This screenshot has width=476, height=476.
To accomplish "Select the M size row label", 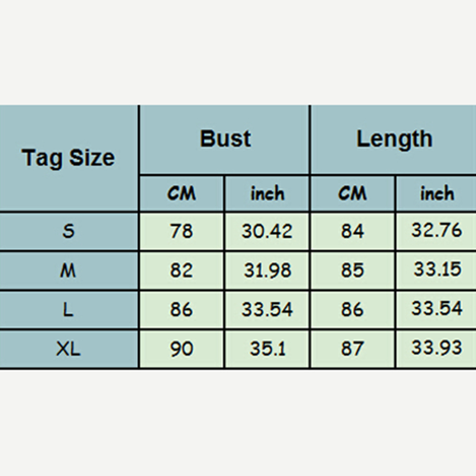I will coord(68,271).
